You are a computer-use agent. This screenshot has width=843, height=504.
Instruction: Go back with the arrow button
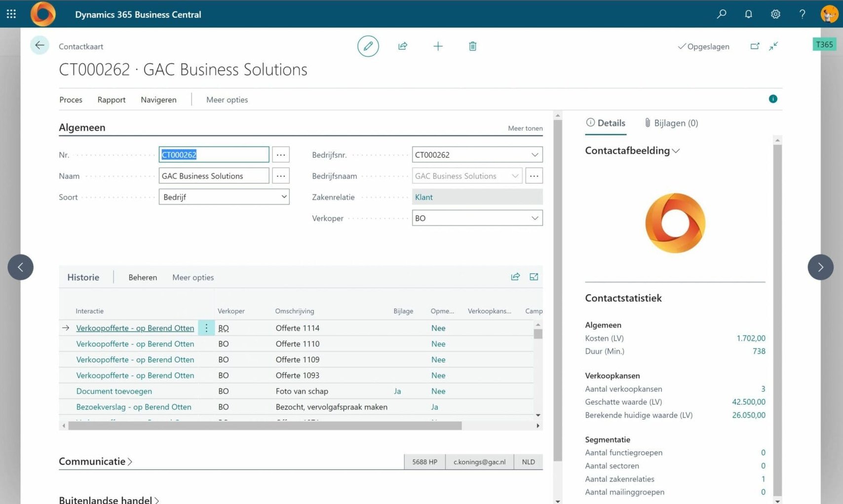coord(39,45)
